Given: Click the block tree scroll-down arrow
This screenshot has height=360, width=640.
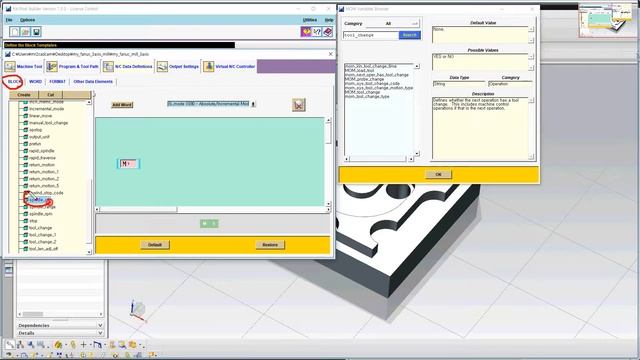Looking at the screenshot, I should click(89, 252).
